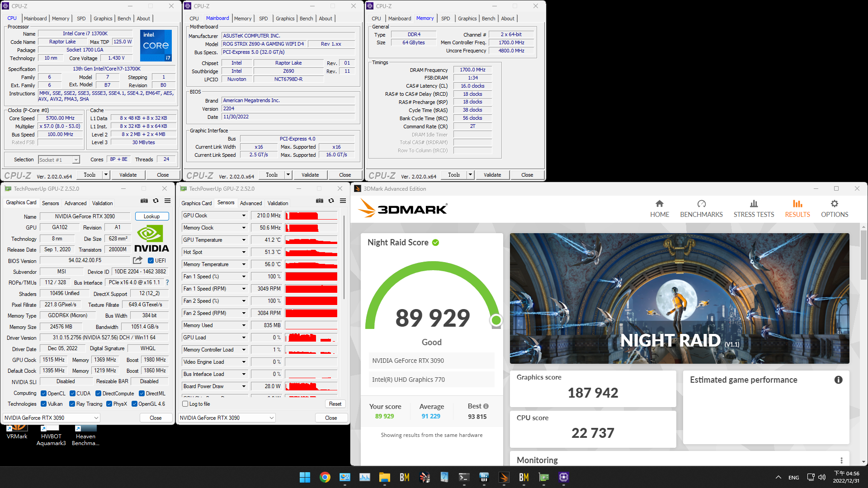The image size is (868, 488).
Task: Open the VRMark desktop shortcut
Action: click(x=17, y=432)
